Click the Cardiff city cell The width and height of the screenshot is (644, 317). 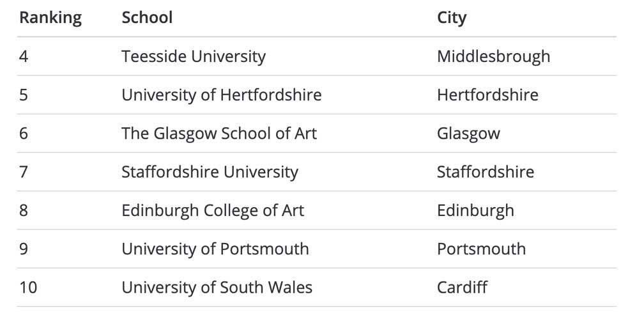click(462, 288)
